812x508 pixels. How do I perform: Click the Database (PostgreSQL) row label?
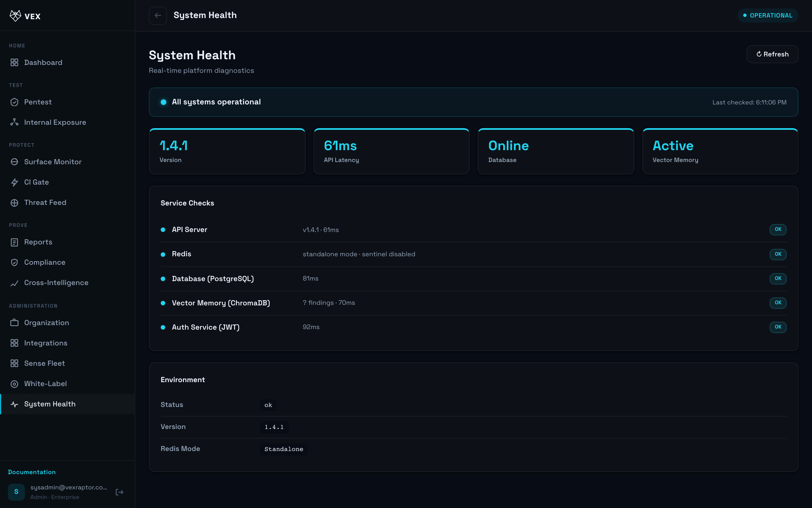pyautogui.click(x=213, y=279)
